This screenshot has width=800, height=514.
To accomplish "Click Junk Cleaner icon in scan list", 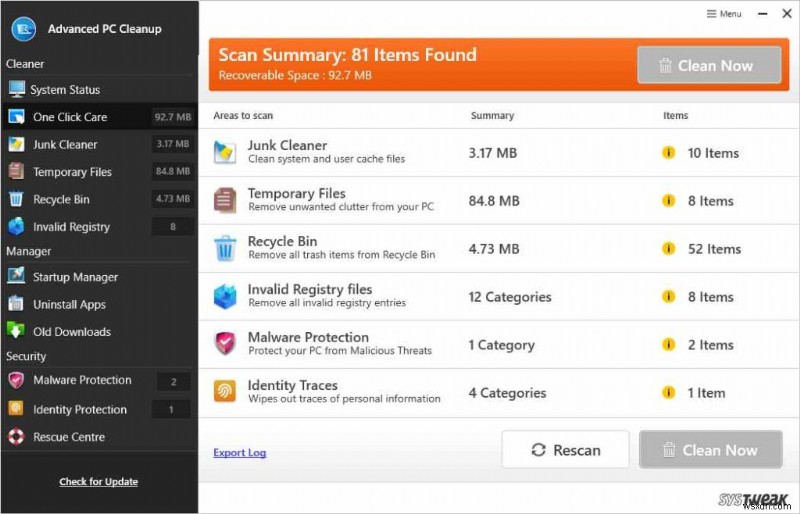I will click(x=225, y=153).
